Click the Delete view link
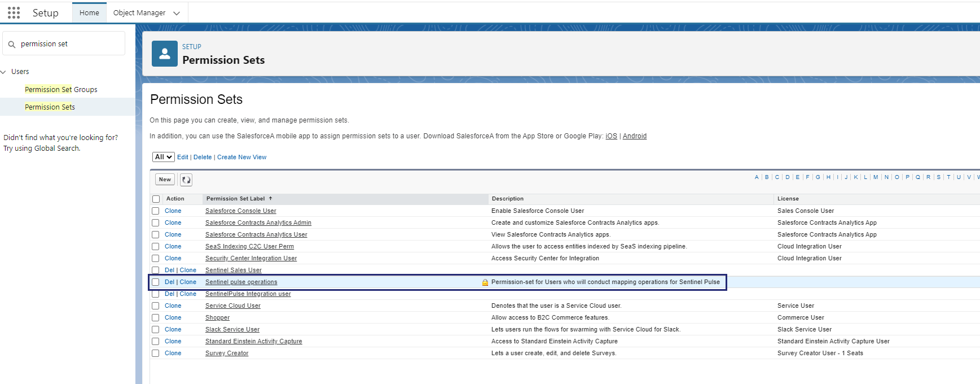Image resolution: width=980 pixels, height=384 pixels. 203,157
